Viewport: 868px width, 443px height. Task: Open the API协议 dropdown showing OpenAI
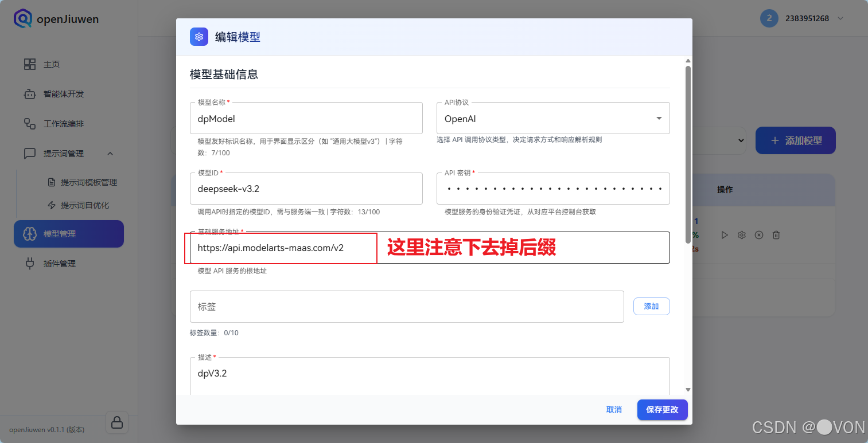click(552, 117)
